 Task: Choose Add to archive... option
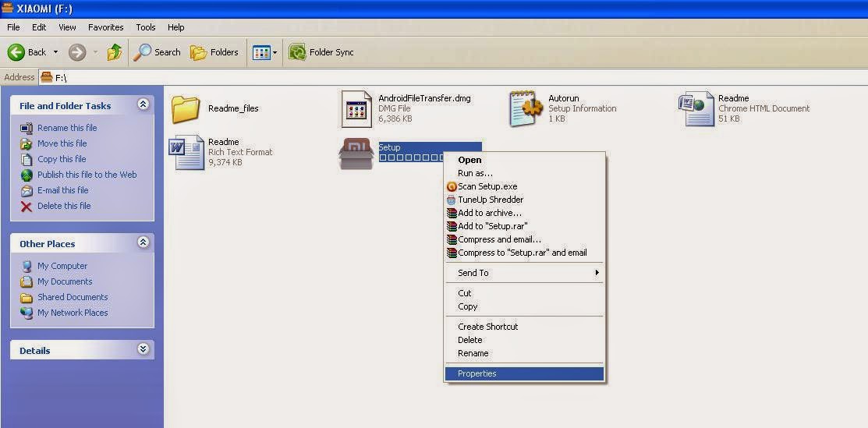coord(524,213)
